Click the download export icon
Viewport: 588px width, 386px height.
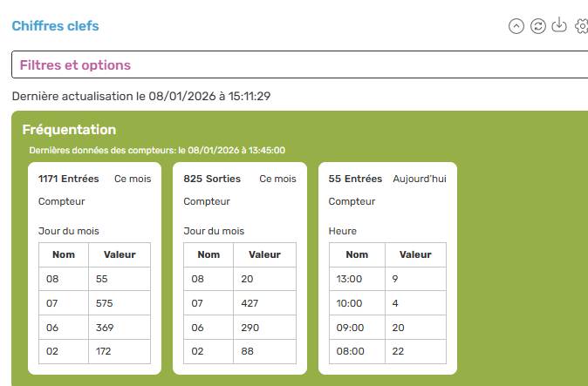(560, 26)
